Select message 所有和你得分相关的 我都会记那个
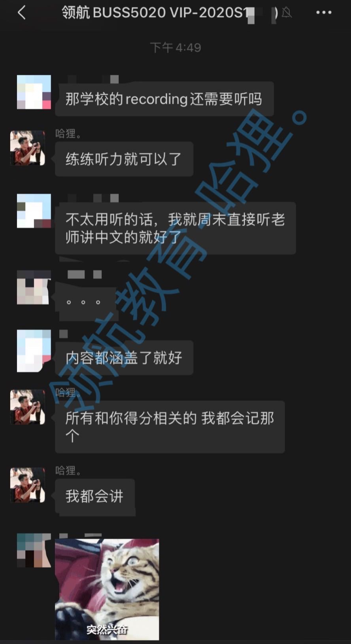Viewport: 351px width, 644px height. coord(170,427)
